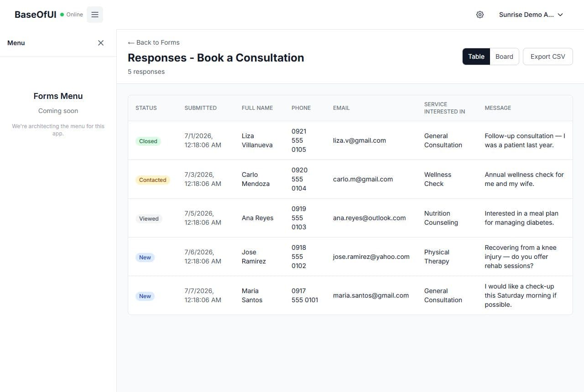
Task: Switch to Board view
Action: click(x=504, y=57)
